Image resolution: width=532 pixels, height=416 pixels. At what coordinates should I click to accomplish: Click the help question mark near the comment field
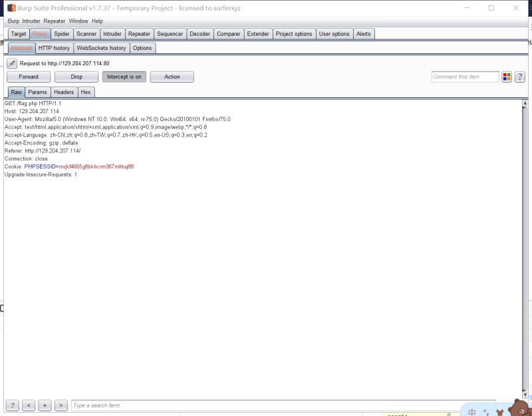(520, 77)
